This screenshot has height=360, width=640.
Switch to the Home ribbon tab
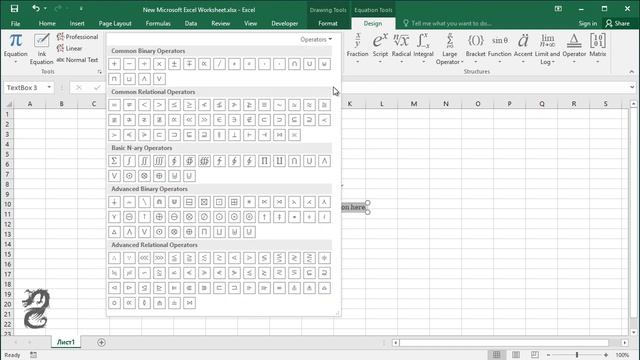(47, 23)
